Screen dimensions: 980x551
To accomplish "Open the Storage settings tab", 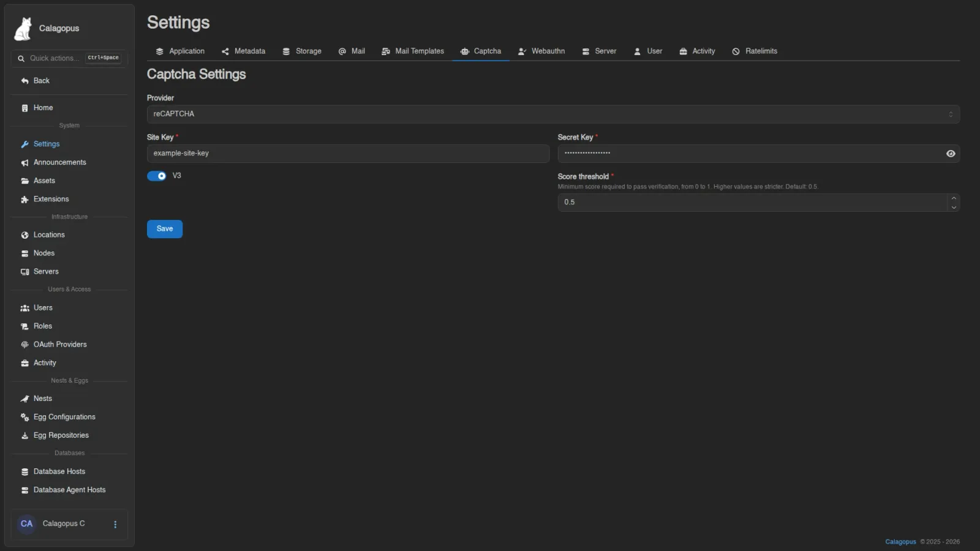I will 301,51.
